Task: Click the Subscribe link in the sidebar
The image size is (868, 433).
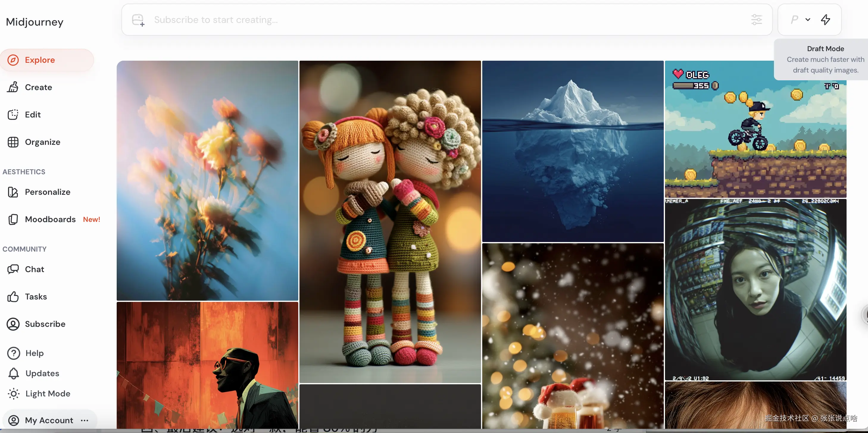Action: click(x=45, y=324)
